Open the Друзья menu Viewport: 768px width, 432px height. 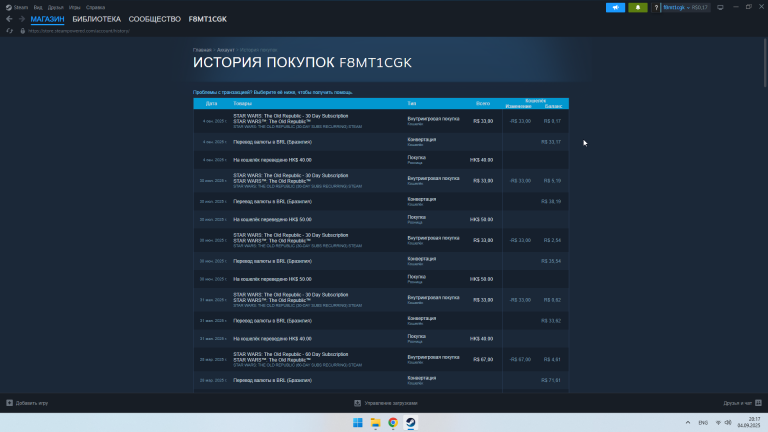tap(55, 7)
